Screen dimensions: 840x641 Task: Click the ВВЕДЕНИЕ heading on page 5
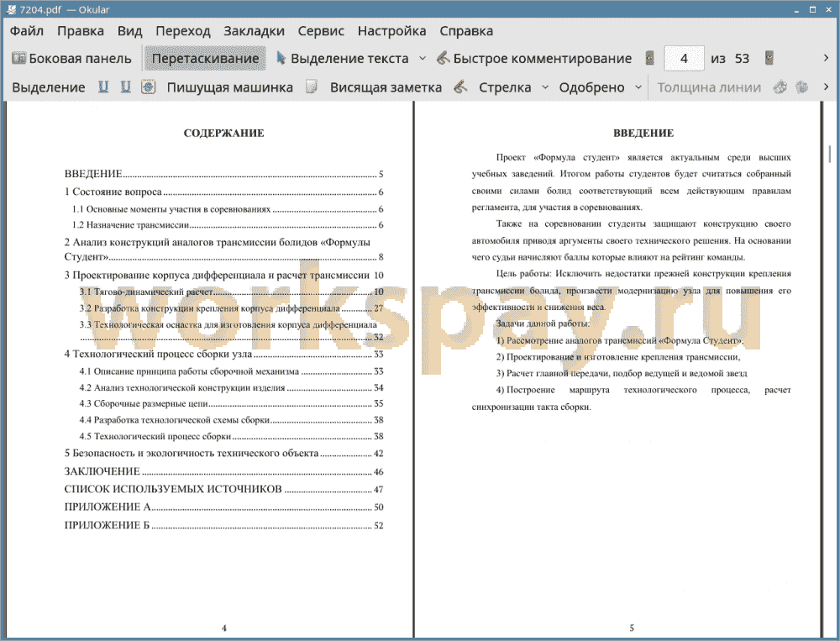coord(643,133)
